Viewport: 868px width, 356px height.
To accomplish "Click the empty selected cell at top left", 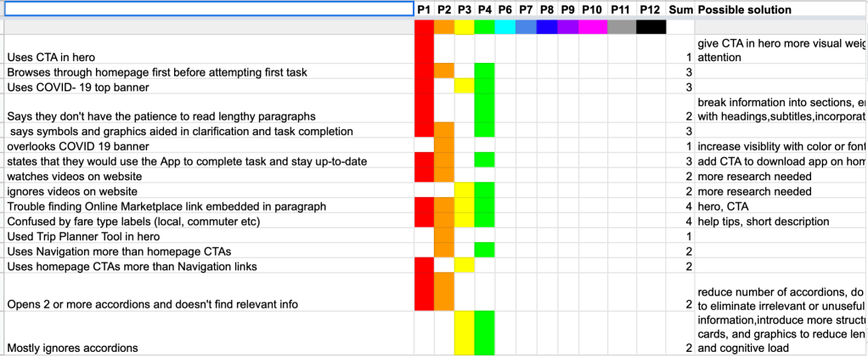I will (207, 9).
